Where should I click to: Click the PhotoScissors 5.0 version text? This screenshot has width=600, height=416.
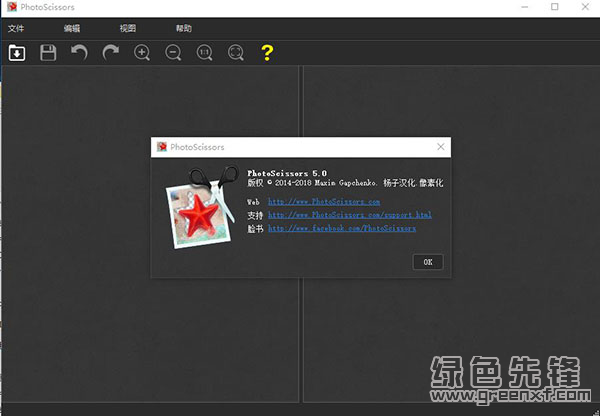point(287,173)
